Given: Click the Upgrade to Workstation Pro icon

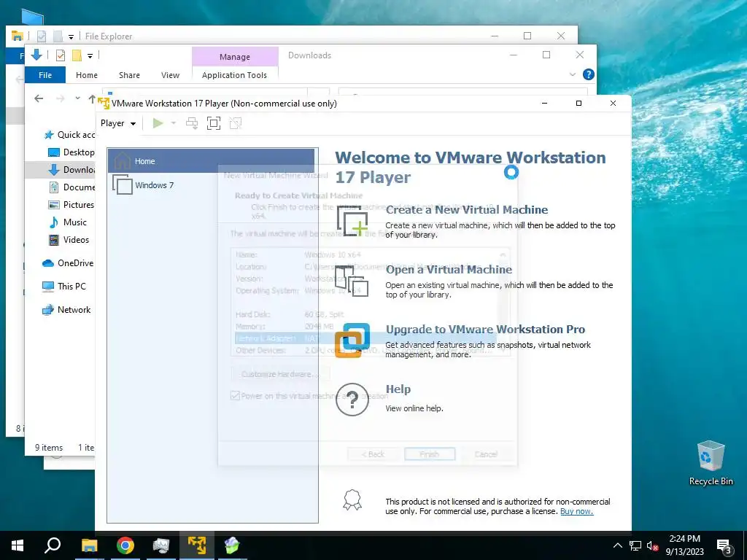Looking at the screenshot, I should (x=352, y=341).
